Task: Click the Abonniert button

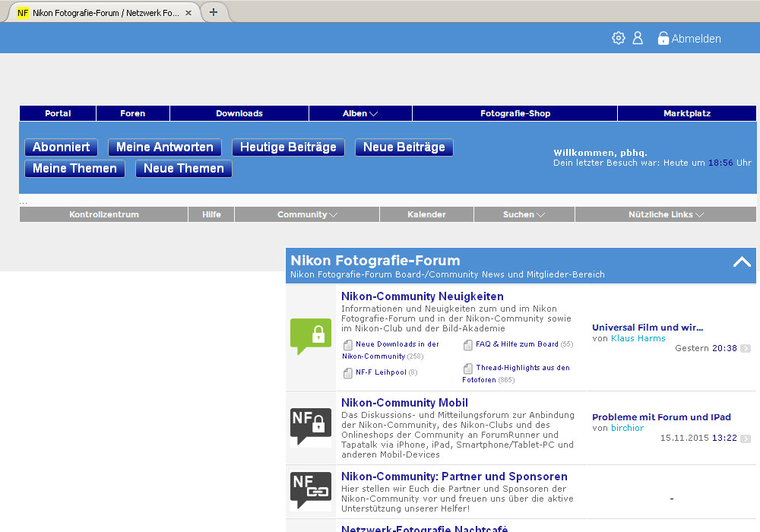Action: point(61,147)
